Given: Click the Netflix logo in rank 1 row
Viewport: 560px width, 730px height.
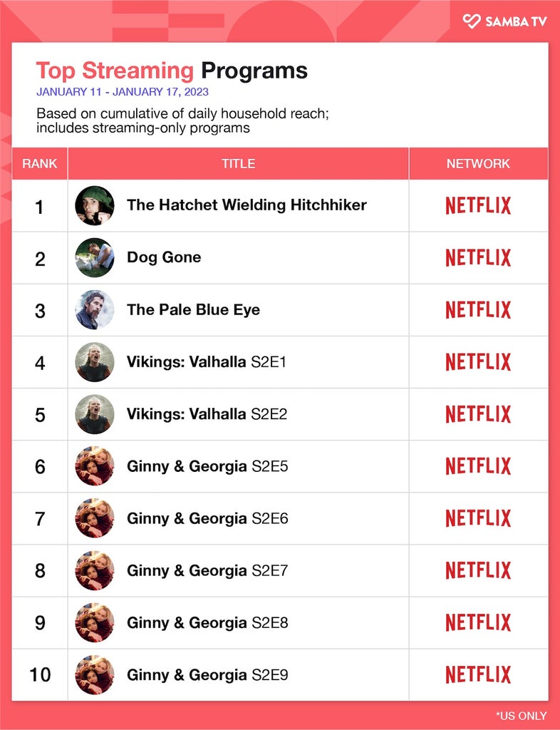Looking at the screenshot, I should (478, 205).
